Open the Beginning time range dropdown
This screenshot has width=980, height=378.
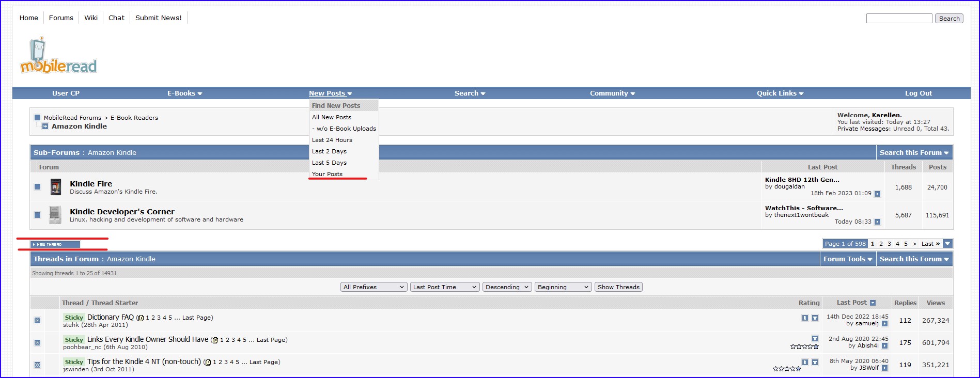[x=563, y=287]
